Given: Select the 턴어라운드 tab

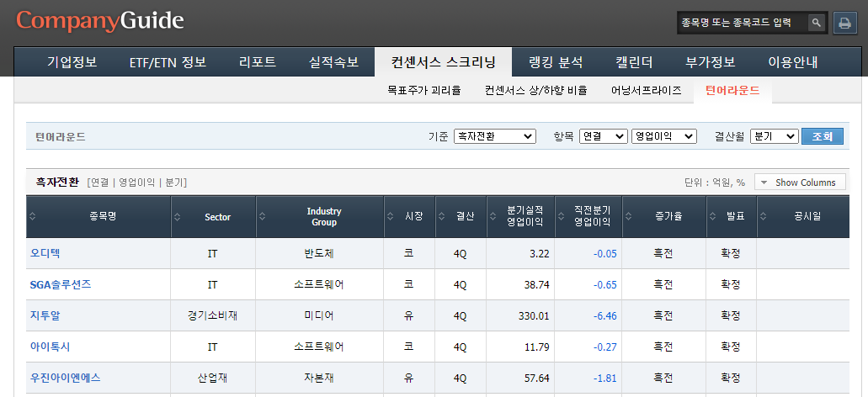Looking at the screenshot, I should (732, 90).
